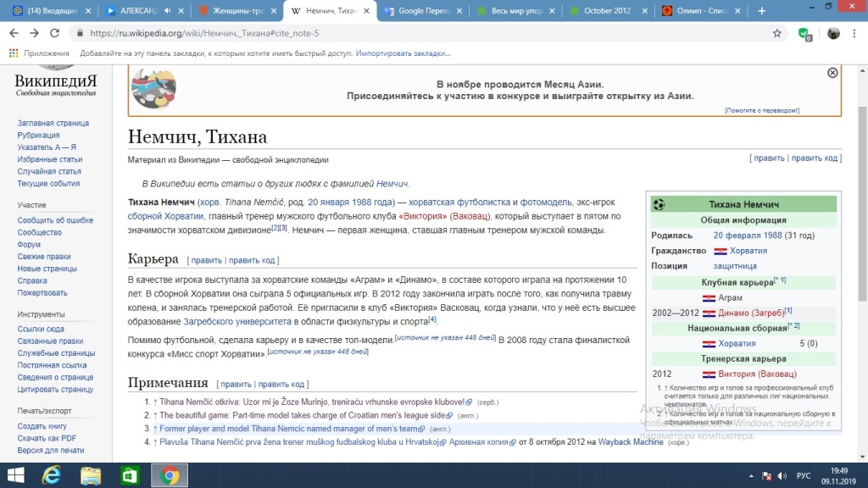Open 20 февраля 1988 link in infobox

(748, 236)
